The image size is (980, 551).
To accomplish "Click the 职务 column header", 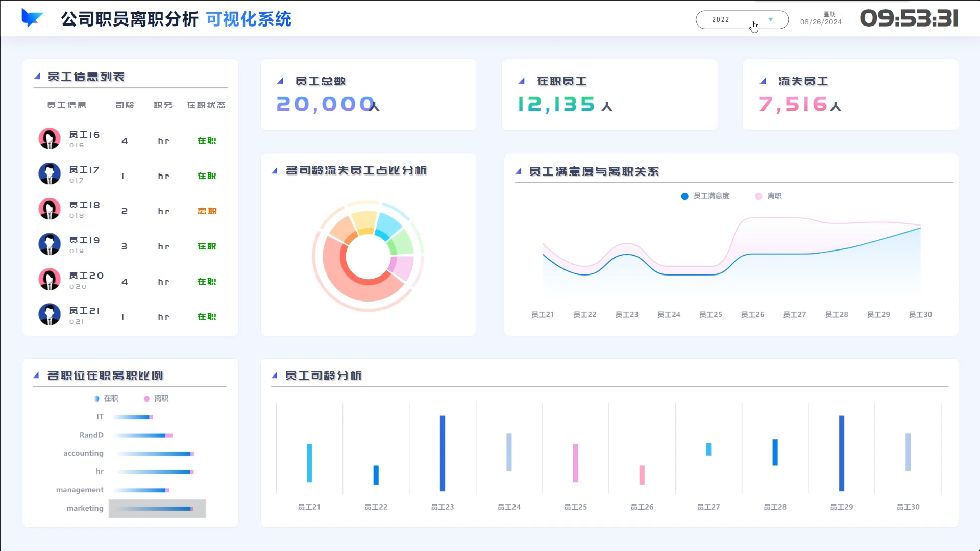I will tap(163, 105).
